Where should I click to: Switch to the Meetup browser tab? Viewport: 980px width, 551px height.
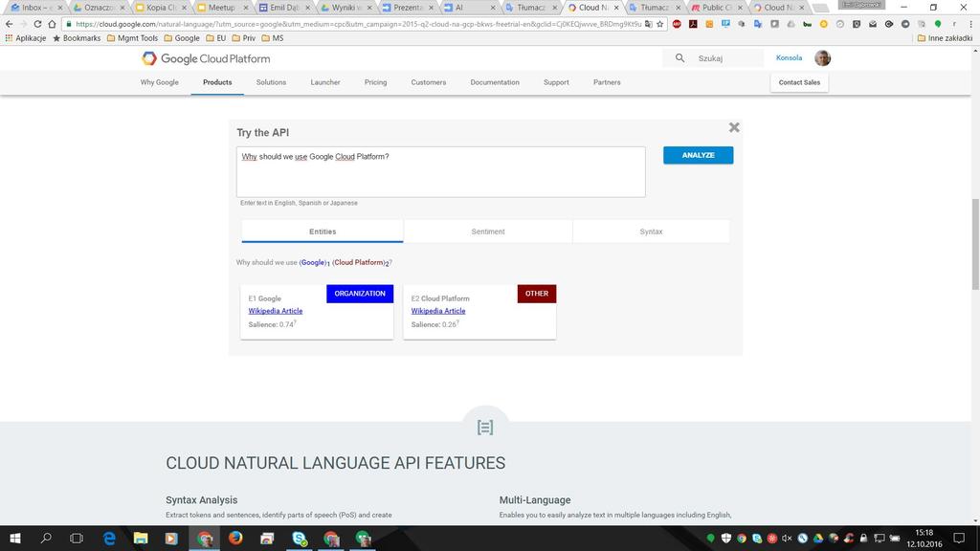tap(221, 8)
